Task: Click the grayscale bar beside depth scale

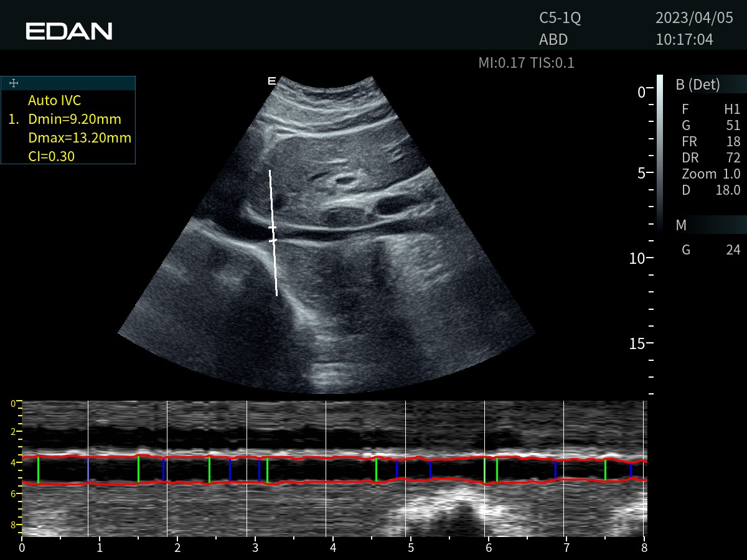Action: pos(660,154)
